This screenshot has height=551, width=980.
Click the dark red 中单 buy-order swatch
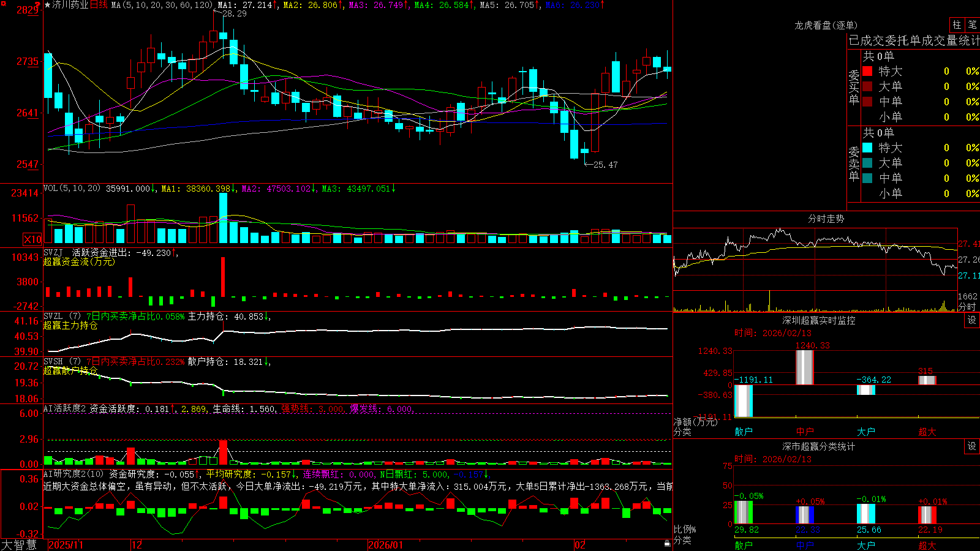[x=867, y=101]
